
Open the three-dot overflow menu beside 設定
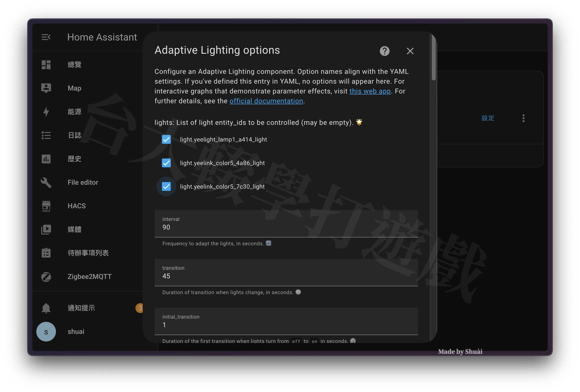(523, 118)
